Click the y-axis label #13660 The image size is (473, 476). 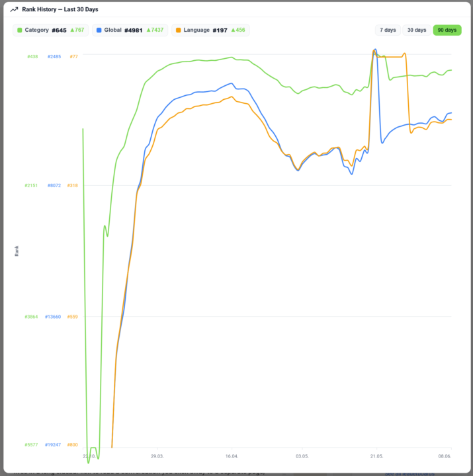[x=53, y=317]
